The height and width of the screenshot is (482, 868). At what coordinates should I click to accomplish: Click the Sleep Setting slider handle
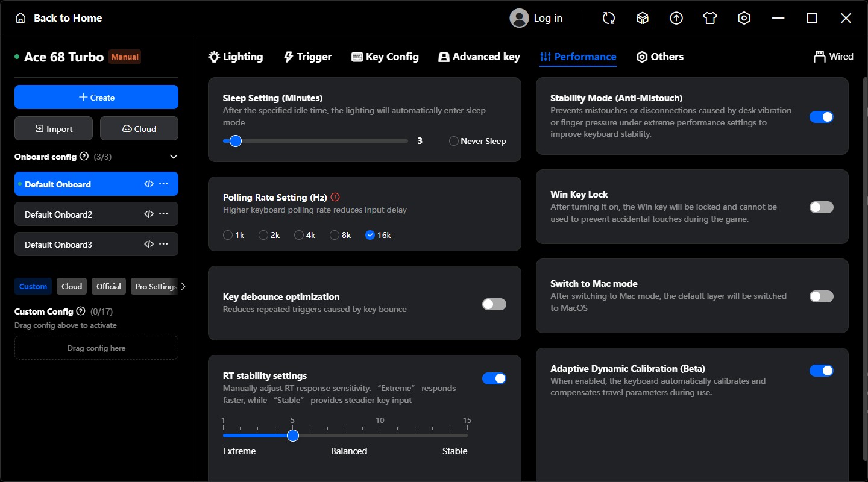click(236, 141)
